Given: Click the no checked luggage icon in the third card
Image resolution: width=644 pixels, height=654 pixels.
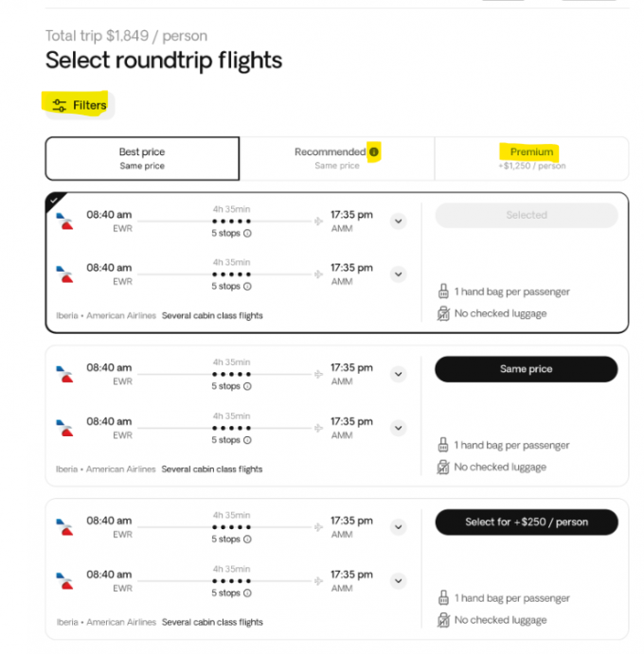Looking at the screenshot, I should click(442, 620).
